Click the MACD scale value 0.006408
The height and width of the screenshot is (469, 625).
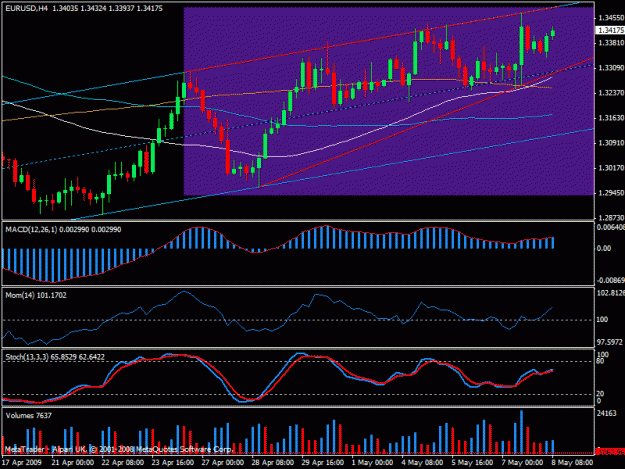611,227
